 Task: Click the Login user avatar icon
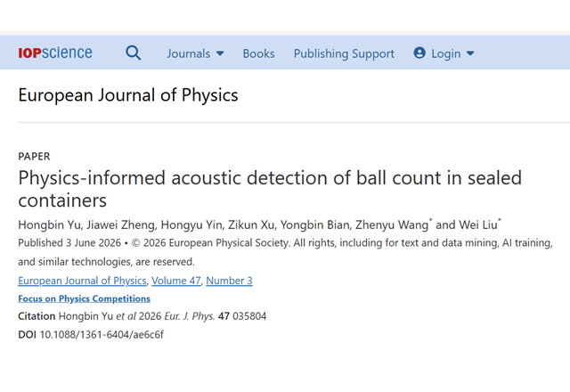coord(419,53)
